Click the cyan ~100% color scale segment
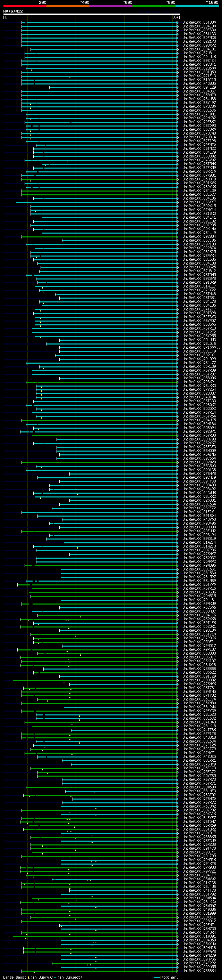 (197, 6)
